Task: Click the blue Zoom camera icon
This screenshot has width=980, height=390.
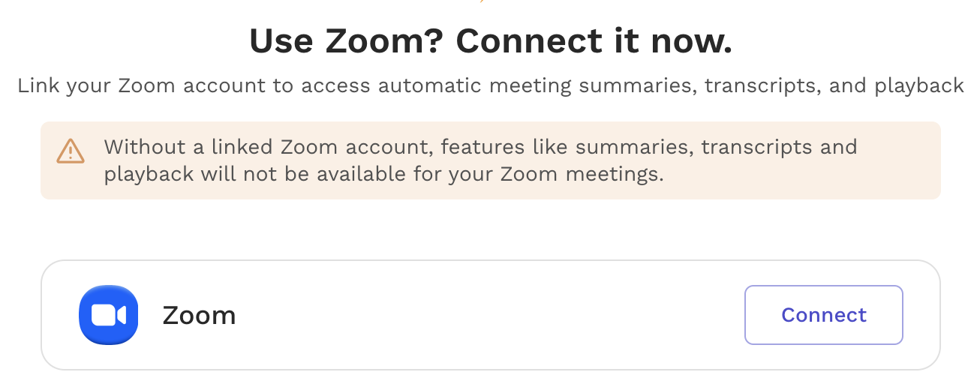Action: (x=109, y=315)
